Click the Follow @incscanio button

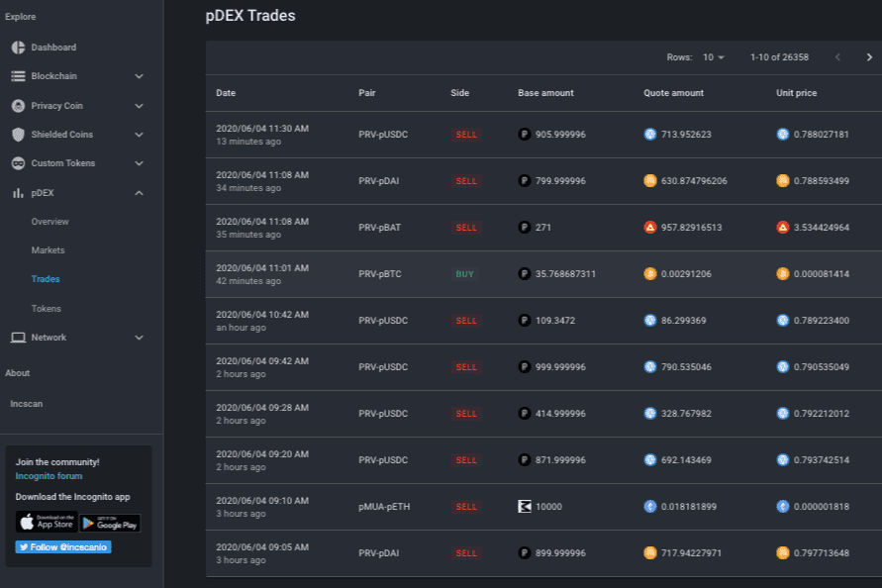(x=61, y=545)
